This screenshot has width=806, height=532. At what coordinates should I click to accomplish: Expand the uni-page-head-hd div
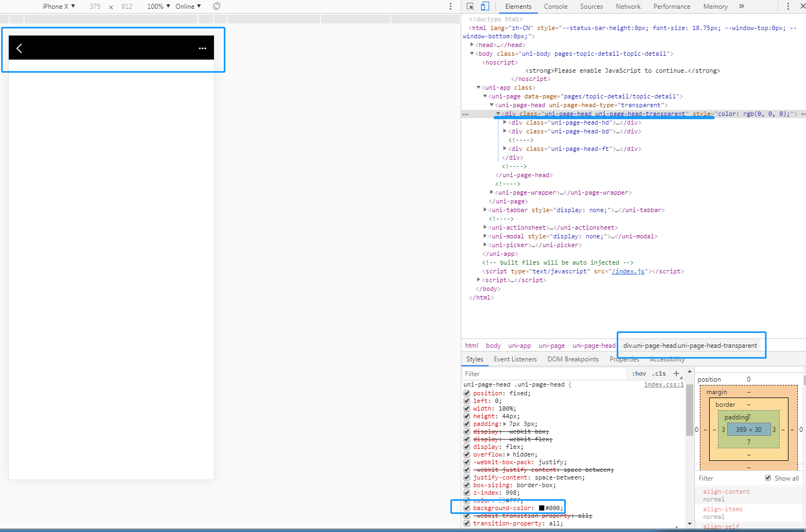point(505,122)
